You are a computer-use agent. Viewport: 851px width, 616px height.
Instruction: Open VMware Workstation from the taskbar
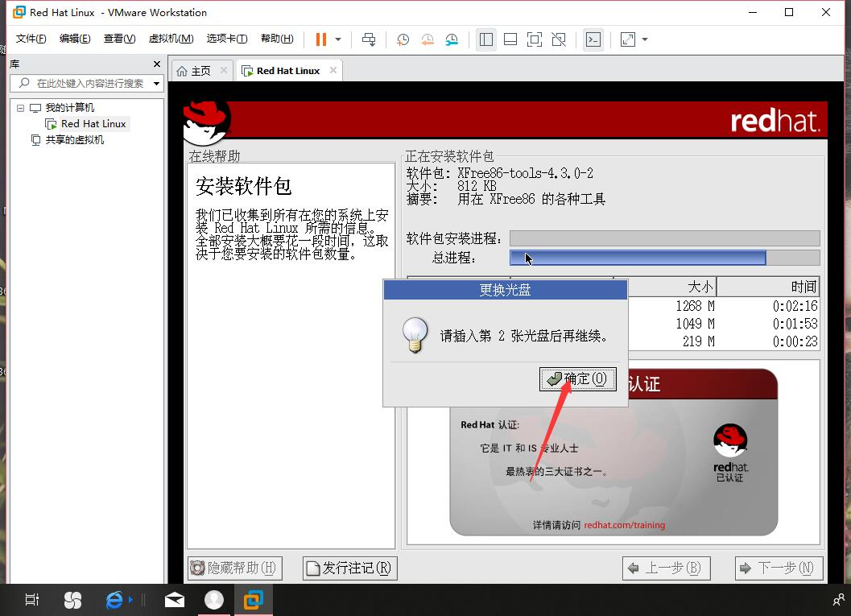tap(254, 600)
